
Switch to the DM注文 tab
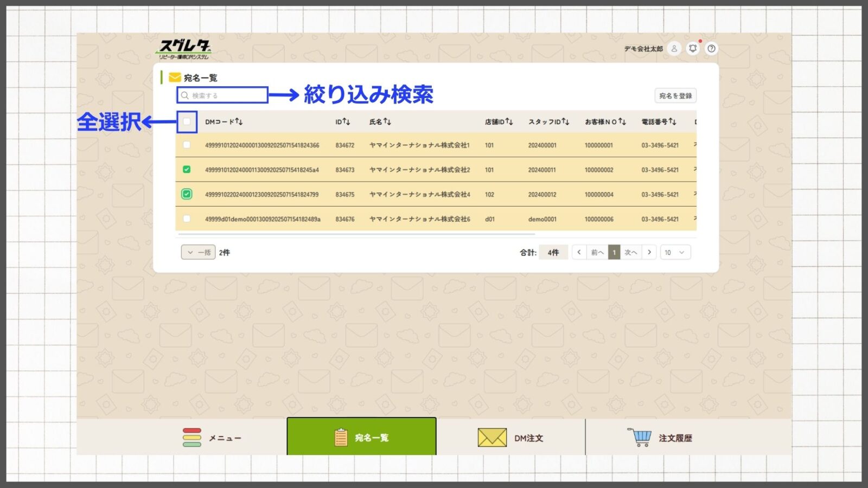pos(510,438)
